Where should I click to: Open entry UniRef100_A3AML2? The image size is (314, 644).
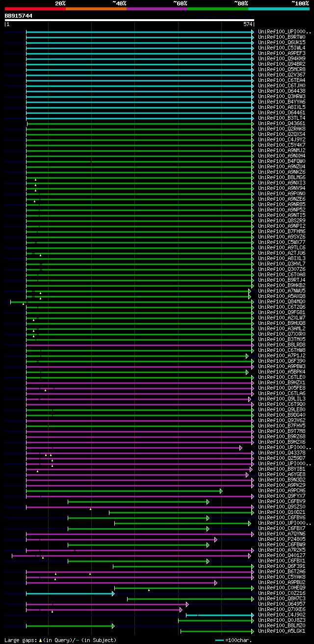point(282,328)
